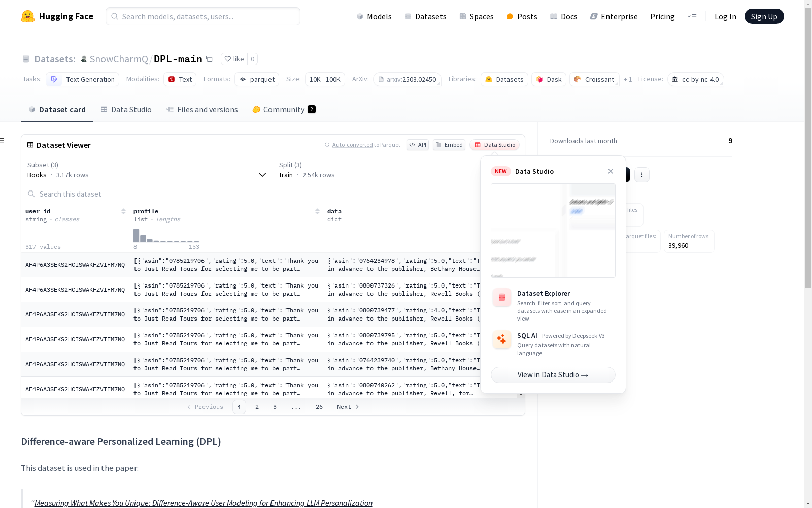Screen dimensions: 812x508
Task: Show the +1 more libraries
Action: tap(628, 79)
